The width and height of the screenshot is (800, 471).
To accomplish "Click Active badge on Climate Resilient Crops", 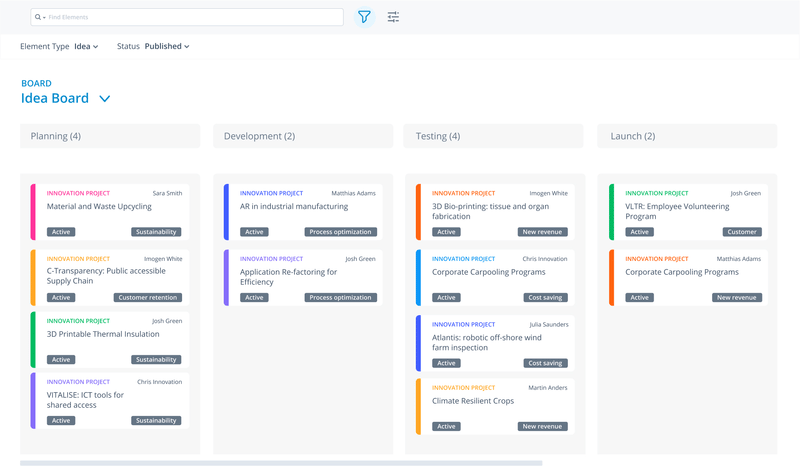I will [x=446, y=426].
